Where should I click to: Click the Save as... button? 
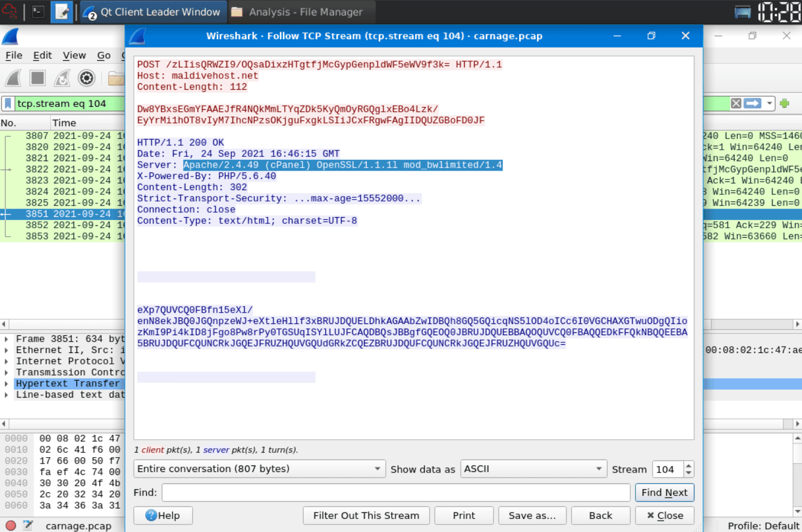tap(532, 515)
